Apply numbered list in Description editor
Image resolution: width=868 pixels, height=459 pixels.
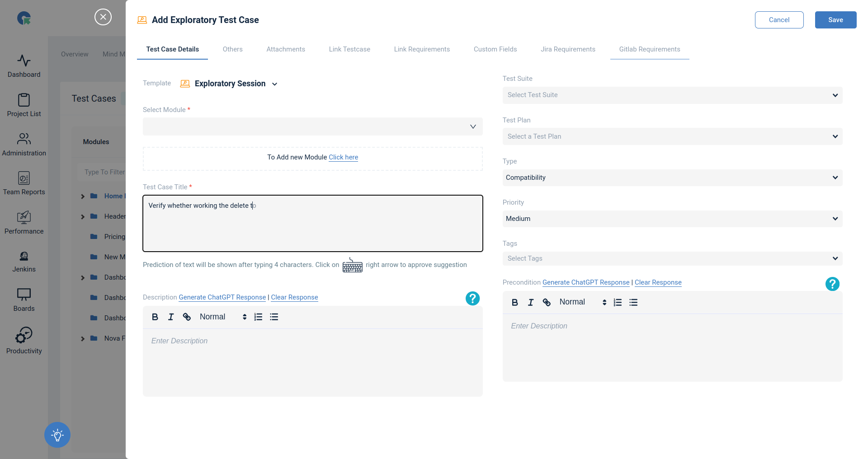click(258, 317)
